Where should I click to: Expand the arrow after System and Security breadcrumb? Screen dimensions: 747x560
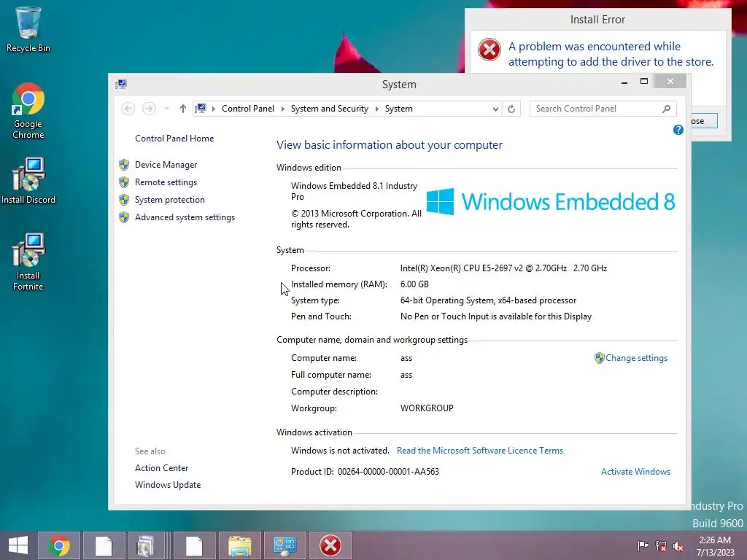[x=377, y=109]
